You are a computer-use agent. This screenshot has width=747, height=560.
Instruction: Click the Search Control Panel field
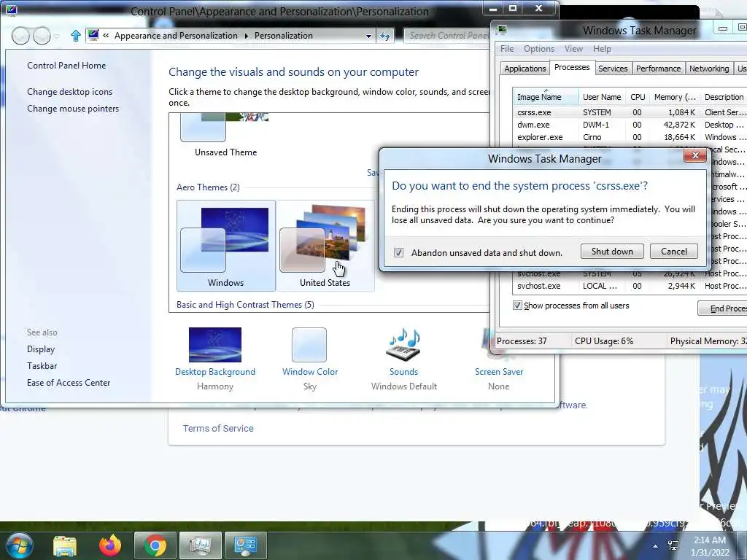click(447, 36)
